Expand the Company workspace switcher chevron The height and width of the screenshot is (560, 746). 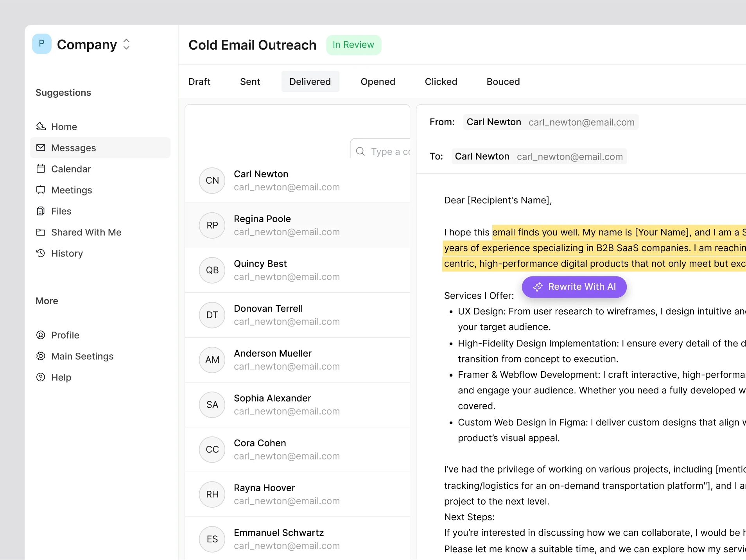[x=126, y=44]
